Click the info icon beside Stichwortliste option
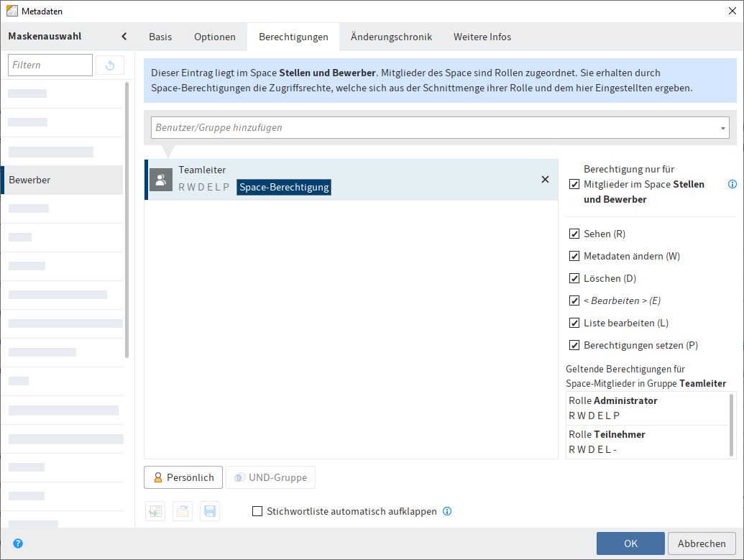This screenshot has height=560, width=744. click(x=447, y=511)
